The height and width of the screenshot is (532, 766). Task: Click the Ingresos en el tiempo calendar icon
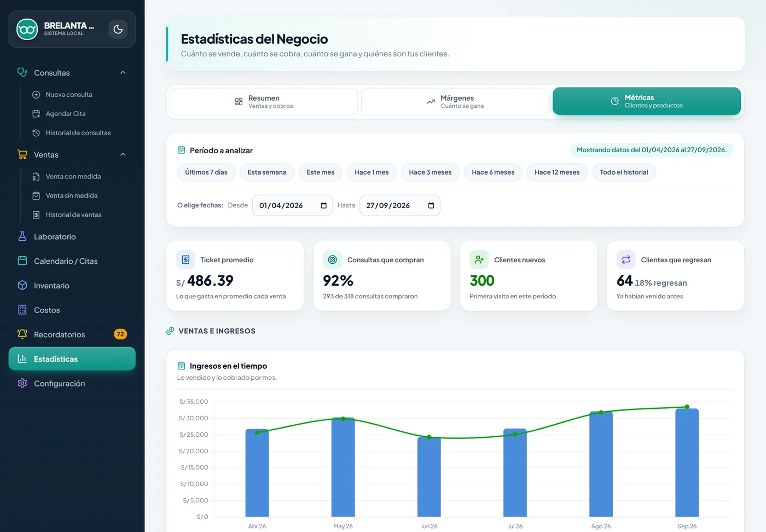coord(182,366)
